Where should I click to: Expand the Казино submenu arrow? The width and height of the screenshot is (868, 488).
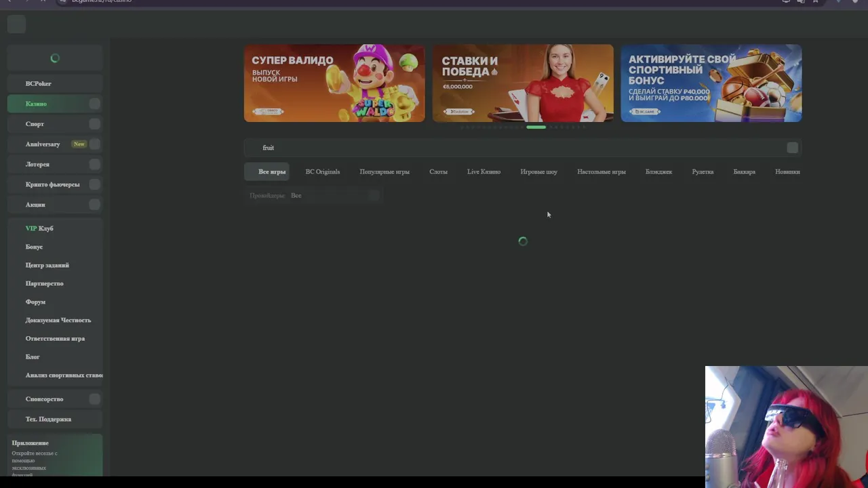pos(95,104)
